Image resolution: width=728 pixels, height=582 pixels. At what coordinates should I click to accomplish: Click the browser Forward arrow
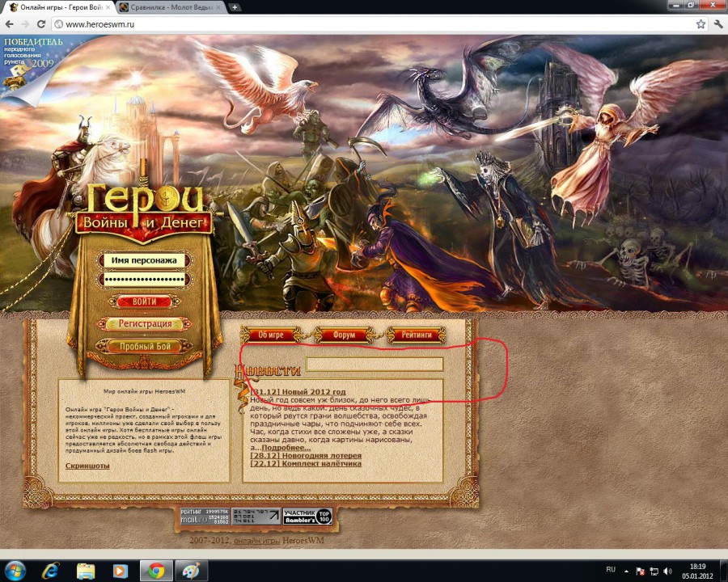click(x=25, y=24)
